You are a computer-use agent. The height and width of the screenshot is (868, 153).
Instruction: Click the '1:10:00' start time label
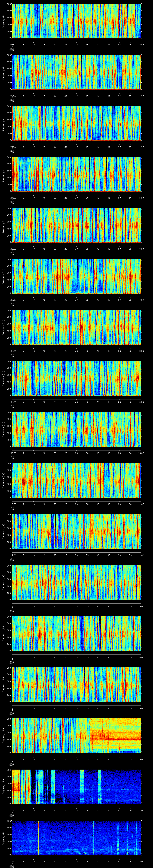coord(12,504)
